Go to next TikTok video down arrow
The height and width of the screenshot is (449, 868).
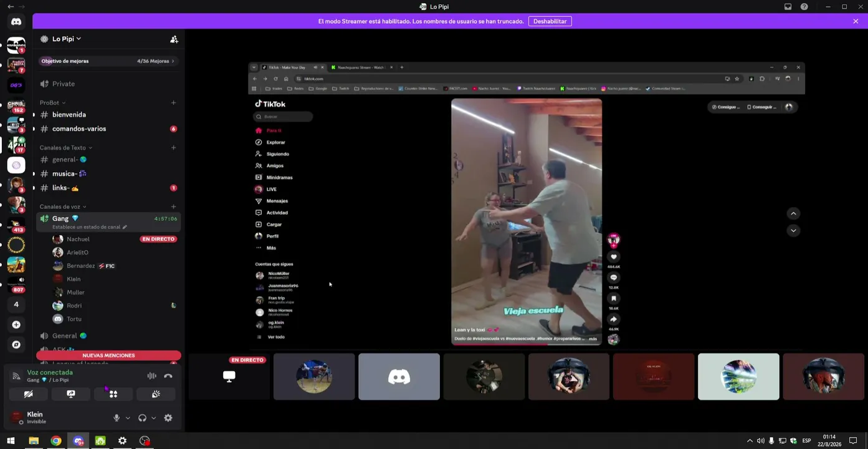[793, 230]
